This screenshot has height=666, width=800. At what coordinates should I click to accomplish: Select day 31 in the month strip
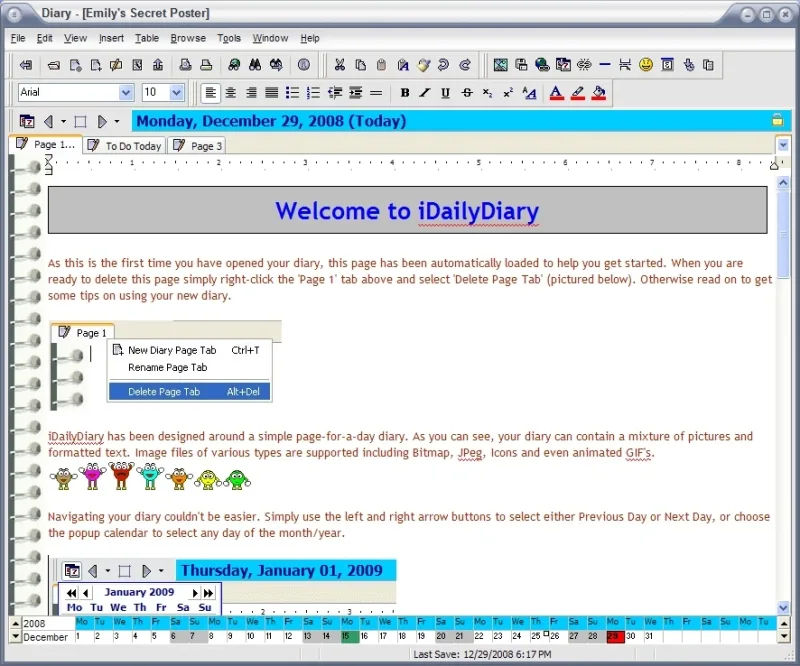coord(649,636)
